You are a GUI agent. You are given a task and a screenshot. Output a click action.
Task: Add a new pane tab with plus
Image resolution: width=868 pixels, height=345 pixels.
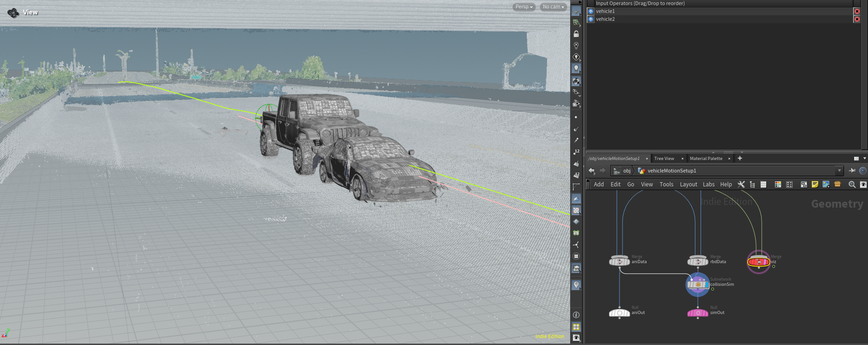coord(740,158)
